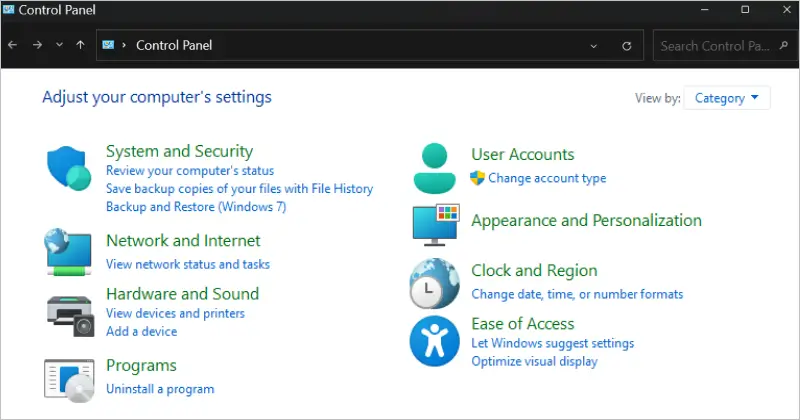
Task: Click the Search Control Panel field
Action: [x=717, y=45]
